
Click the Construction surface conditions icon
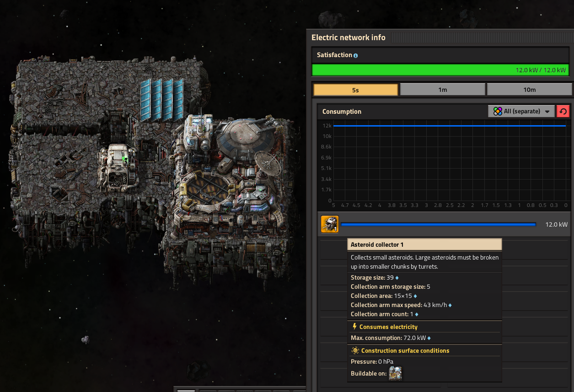[355, 350]
